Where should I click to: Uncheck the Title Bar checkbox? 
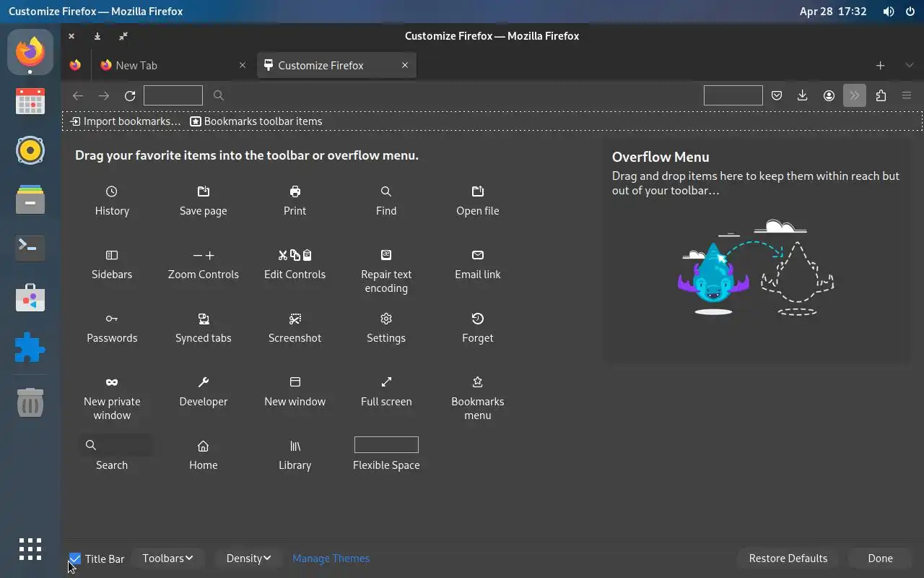75,558
